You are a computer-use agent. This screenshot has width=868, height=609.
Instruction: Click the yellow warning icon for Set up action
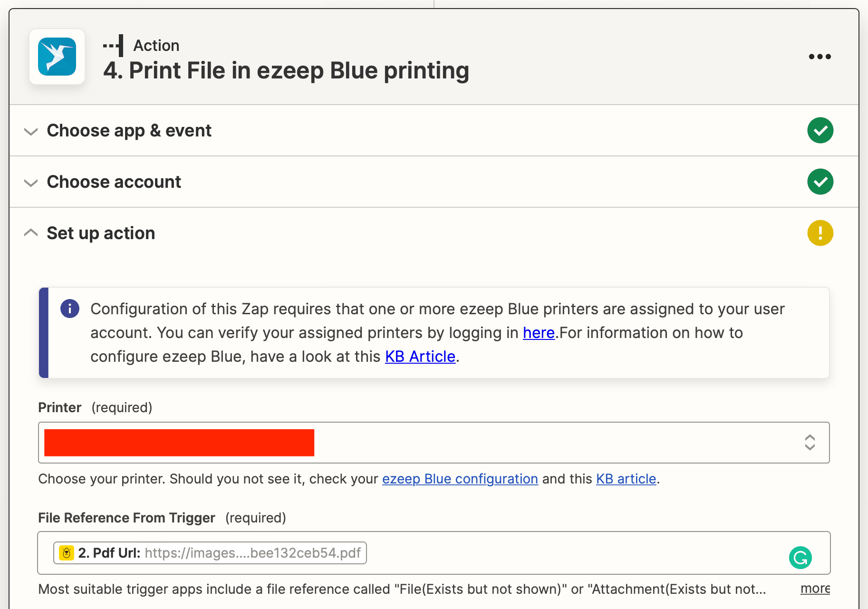pyautogui.click(x=820, y=233)
